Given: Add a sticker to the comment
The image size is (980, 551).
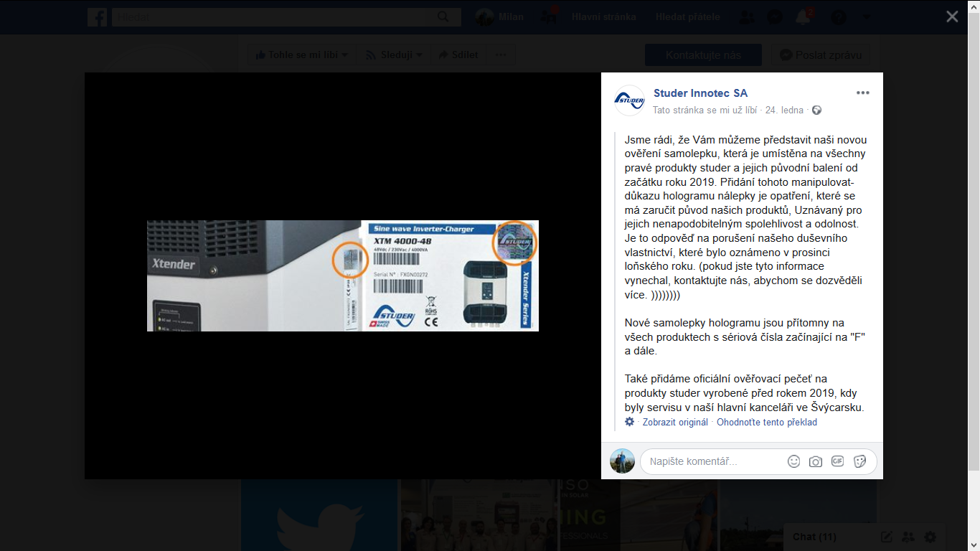Looking at the screenshot, I should click(859, 461).
